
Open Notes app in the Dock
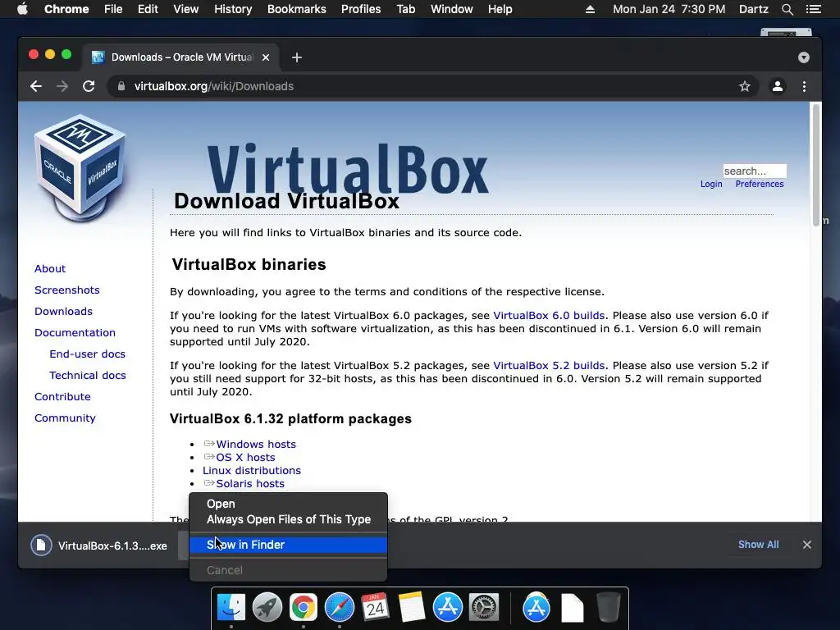click(412, 608)
